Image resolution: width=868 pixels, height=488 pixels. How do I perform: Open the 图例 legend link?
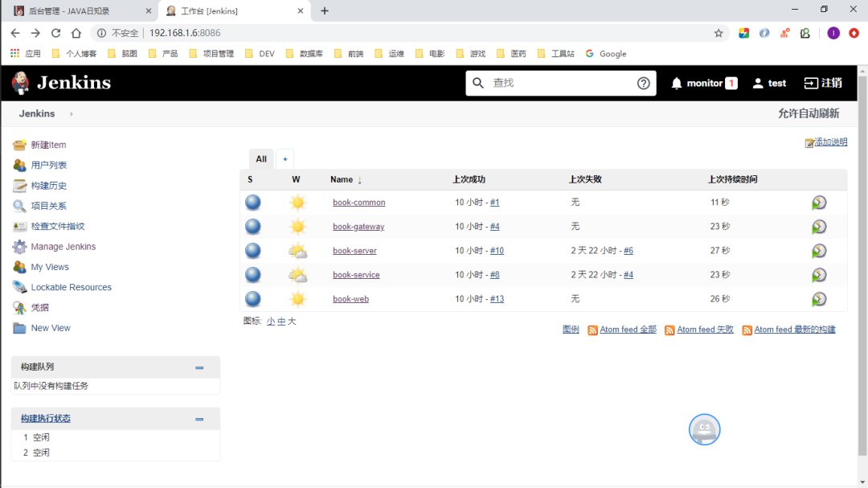coord(571,330)
